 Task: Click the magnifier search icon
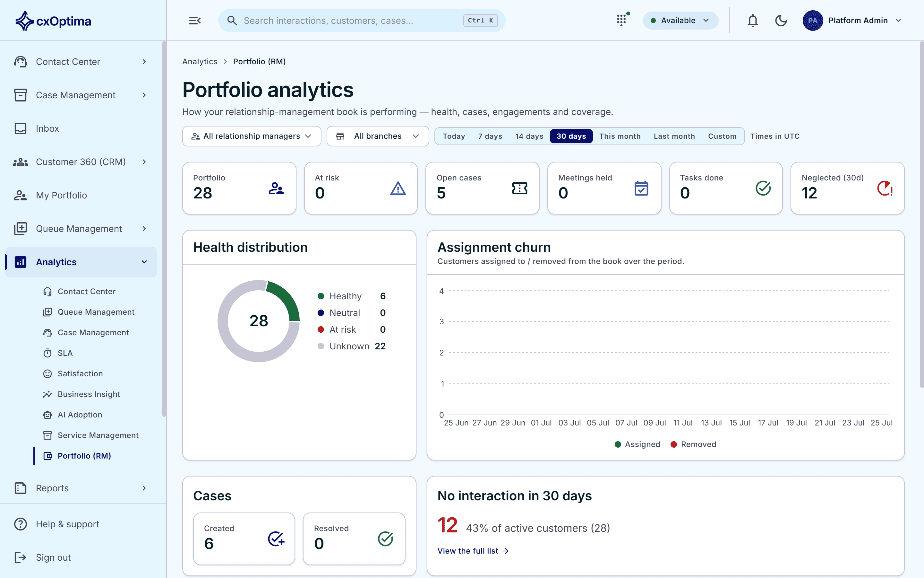coord(232,21)
